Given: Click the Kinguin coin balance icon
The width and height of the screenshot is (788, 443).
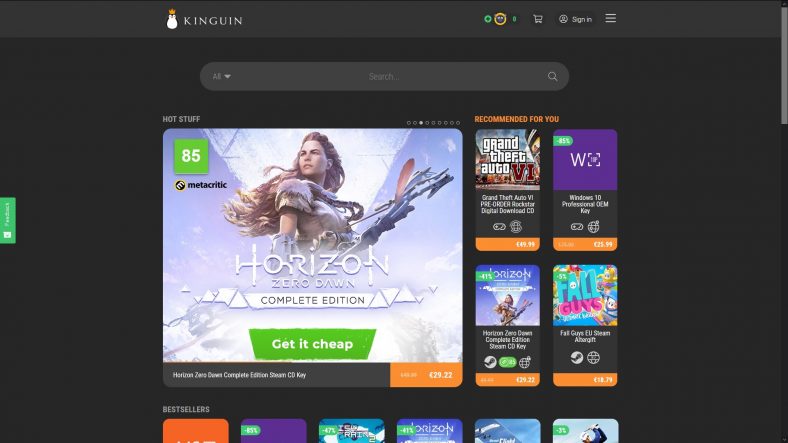Looking at the screenshot, I should click(500, 19).
